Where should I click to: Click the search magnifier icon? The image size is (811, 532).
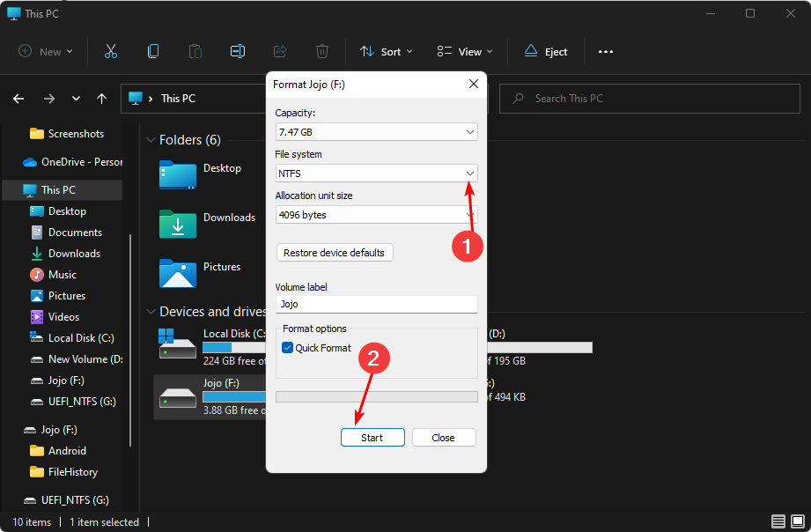pos(518,99)
